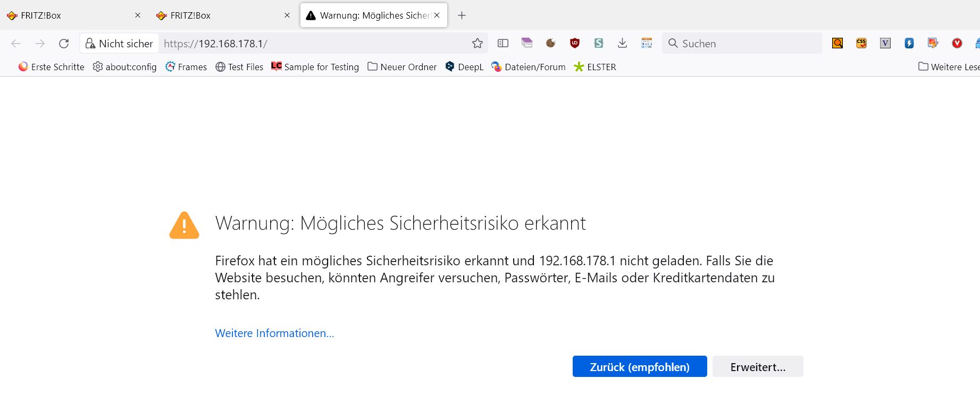
Task: Open the DeepL bookmark
Action: pos(464,67)
